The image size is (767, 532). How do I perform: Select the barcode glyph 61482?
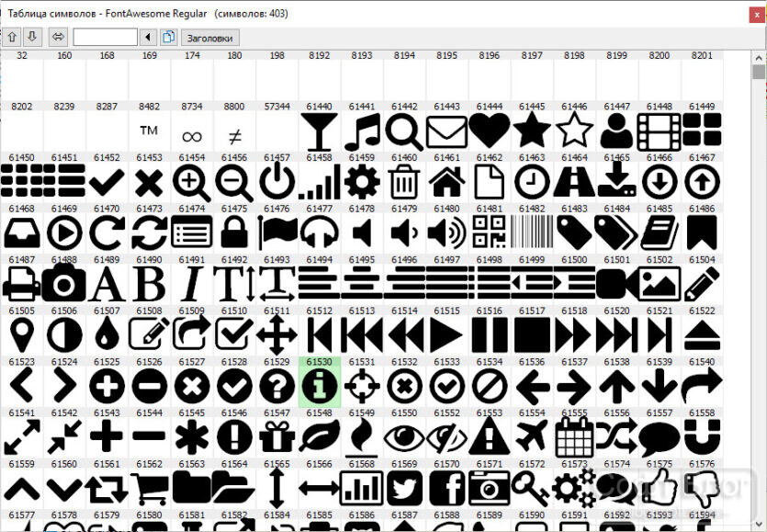pos(532,233)
